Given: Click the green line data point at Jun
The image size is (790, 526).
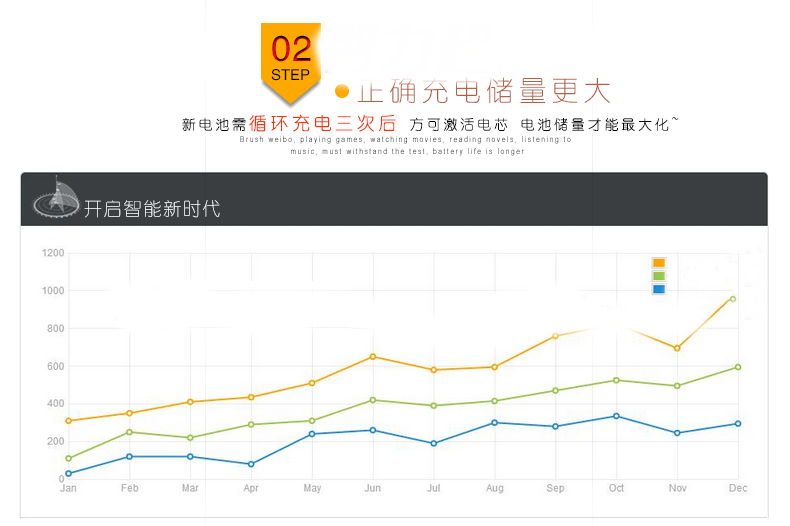Looking at the screenshot, I should click(373, 400).
